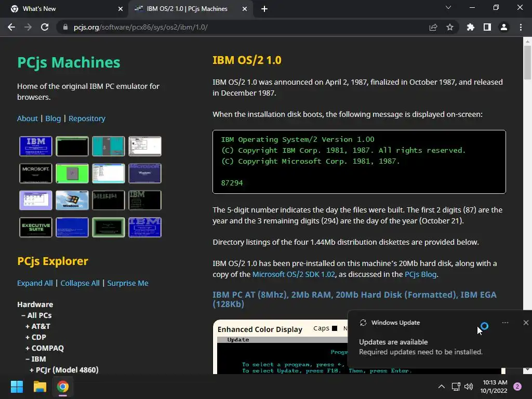Go back to the previous page
The height and width of the screenshot is (399, 532).
[x=11, y=27]
